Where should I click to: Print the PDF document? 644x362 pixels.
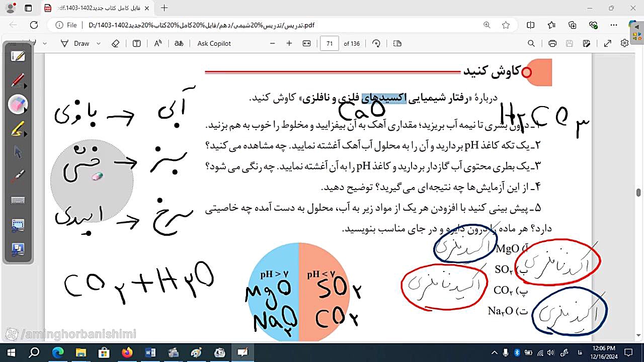coord(552,44)
